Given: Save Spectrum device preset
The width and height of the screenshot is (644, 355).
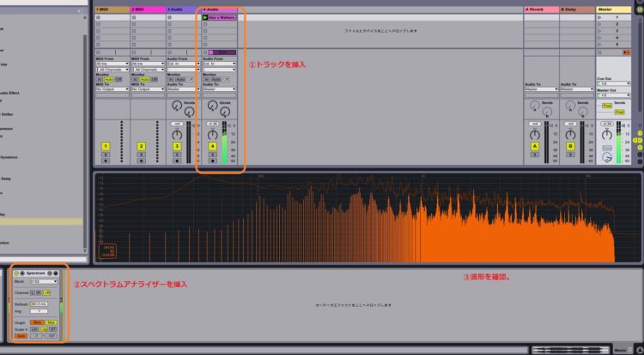Looking at the screenshot, I should [56, 273].
